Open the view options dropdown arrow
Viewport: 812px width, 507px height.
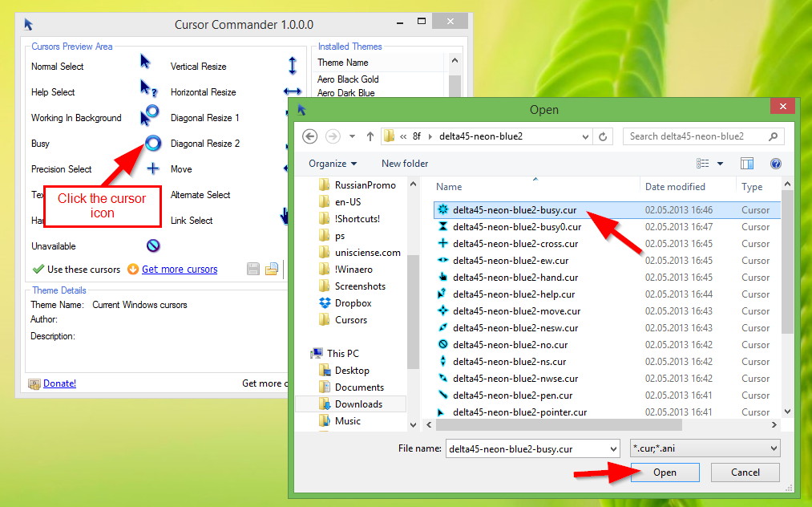(x=720, y=164)
